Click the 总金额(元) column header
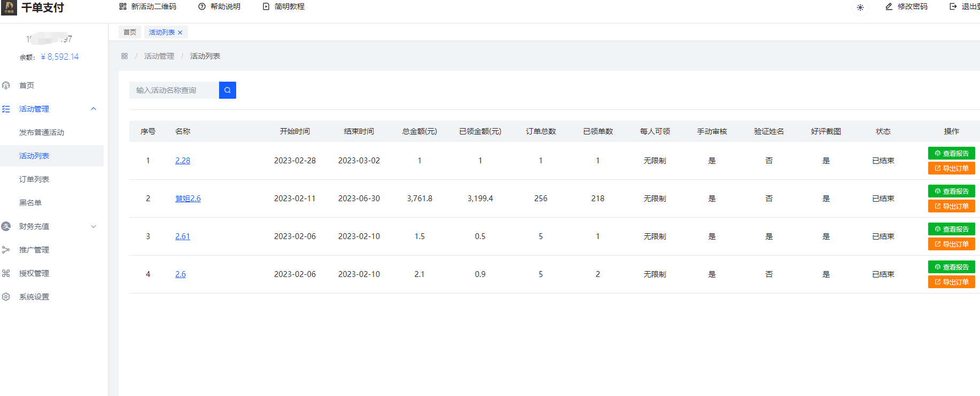This screenshot has width=980, height=396. point(419,131)
